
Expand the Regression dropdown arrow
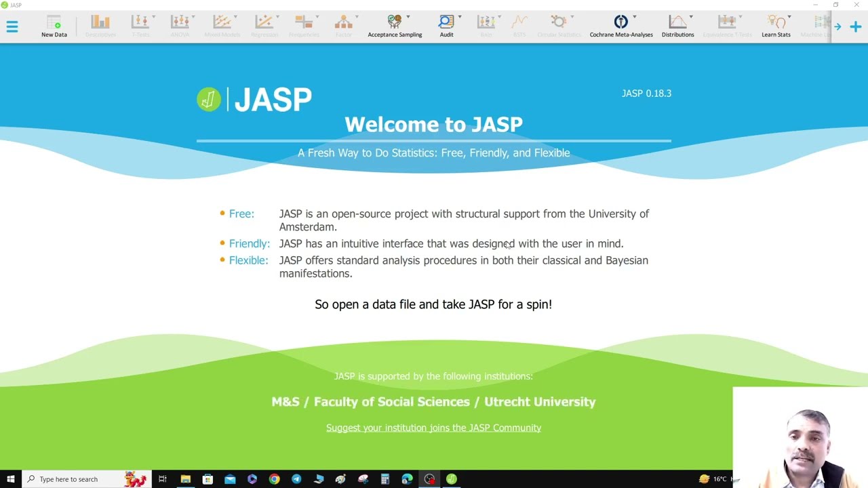(x=278, y=17)
